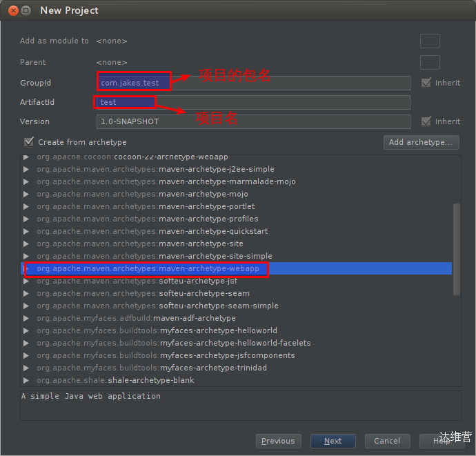Click the Cancel button
The width and height of the screenshot is (476, 456).
pos(387,441)
